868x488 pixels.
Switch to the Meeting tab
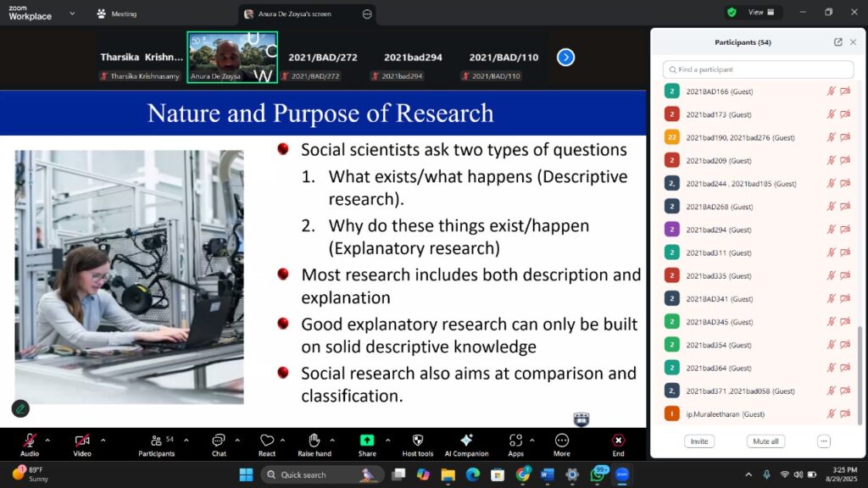117,14
